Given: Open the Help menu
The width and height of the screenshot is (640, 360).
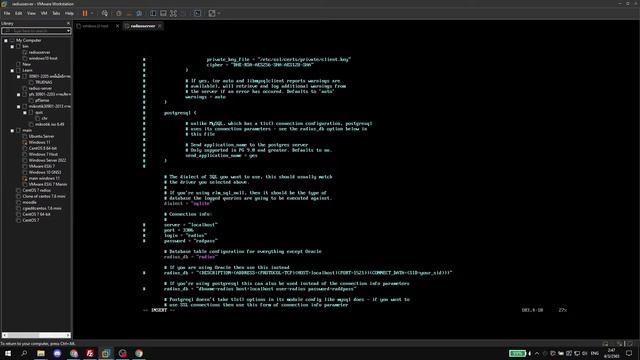Looking at the screenshot, I should coord(69,13).
